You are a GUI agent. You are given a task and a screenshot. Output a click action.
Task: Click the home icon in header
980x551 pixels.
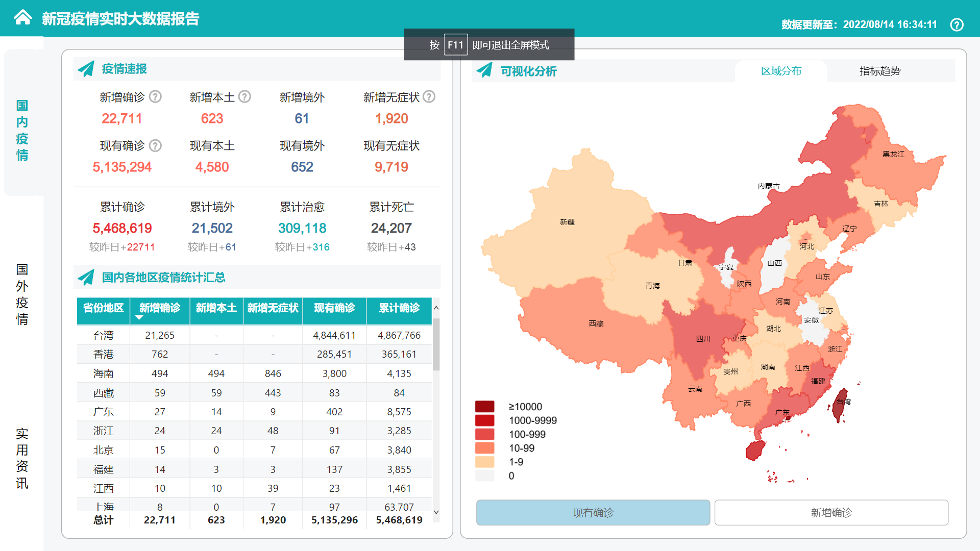click(x=22, y=18)
